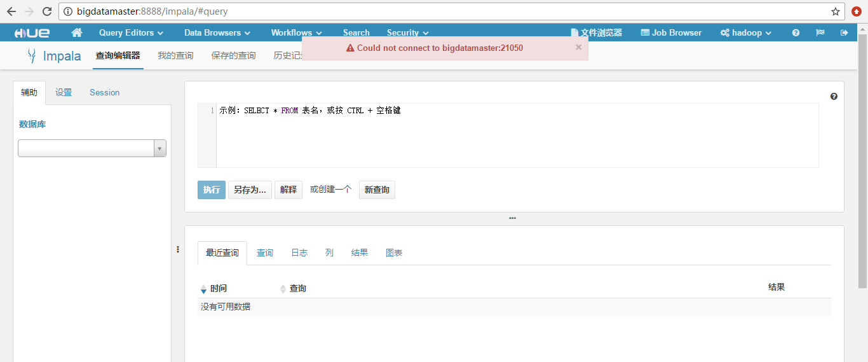Image resolution: width=868 pixels, height=362 pixels.
Task: Bookmark this page with the star
Action: tap(836, 11)
